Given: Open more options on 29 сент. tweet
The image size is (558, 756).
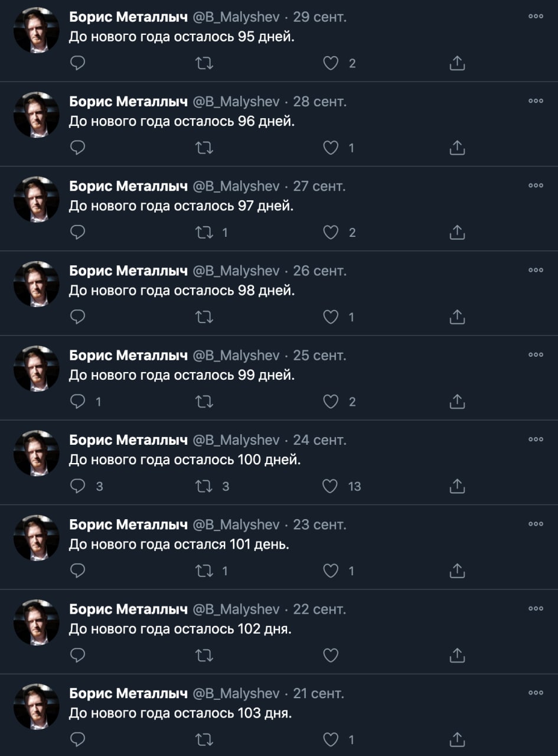Looking at the screenshot, I should [536, 17].
